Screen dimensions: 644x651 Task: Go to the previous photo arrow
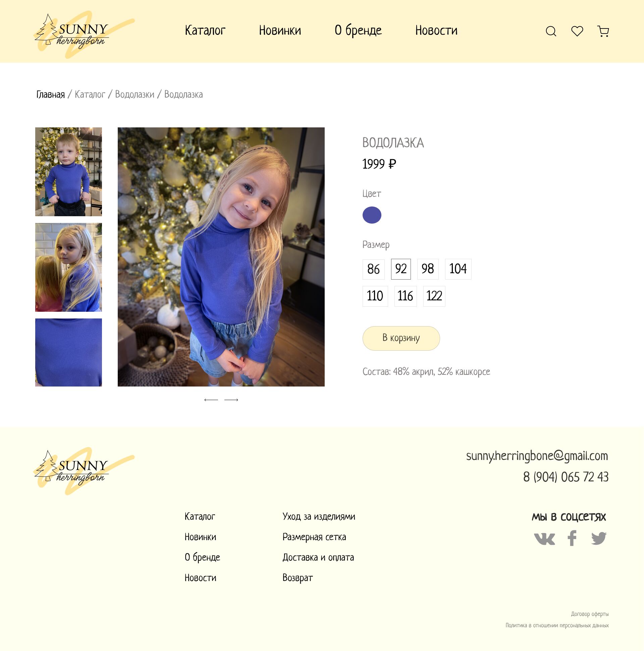(211, 400)
